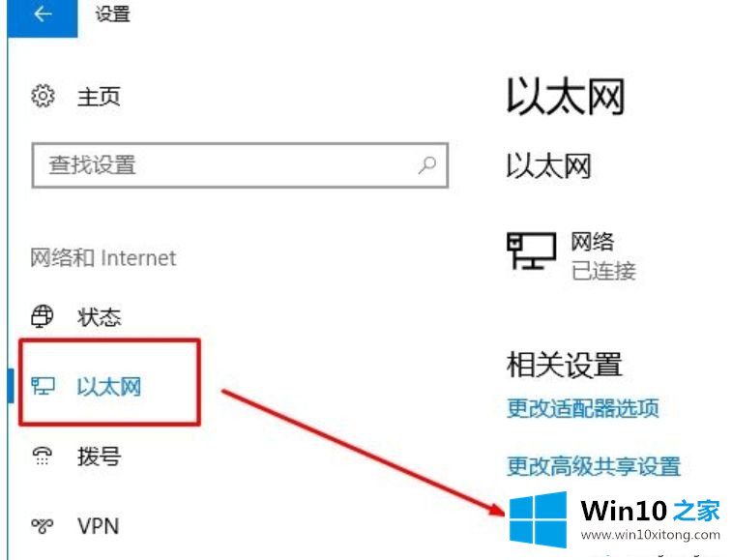Open the 主页 gear icon
732x560 pixels.
pyautogui.click(x=43, y=96)
